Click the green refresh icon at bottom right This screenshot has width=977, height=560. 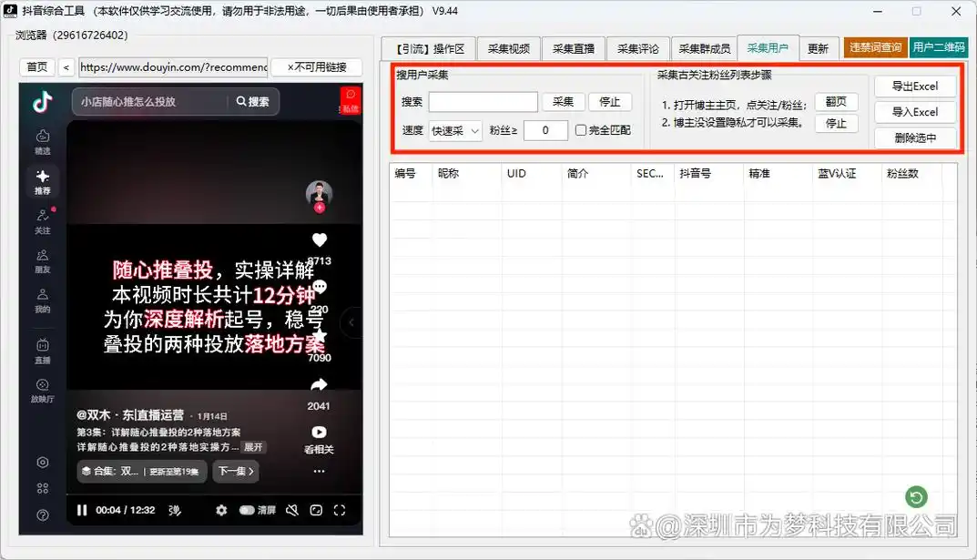click(916, 497)
